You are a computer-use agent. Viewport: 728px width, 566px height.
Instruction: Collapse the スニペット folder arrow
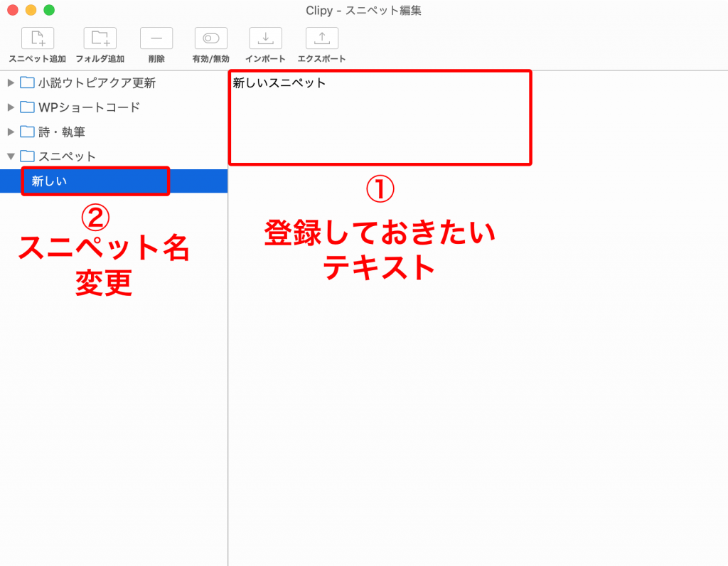pyautogui.click(x=11, y=156)
